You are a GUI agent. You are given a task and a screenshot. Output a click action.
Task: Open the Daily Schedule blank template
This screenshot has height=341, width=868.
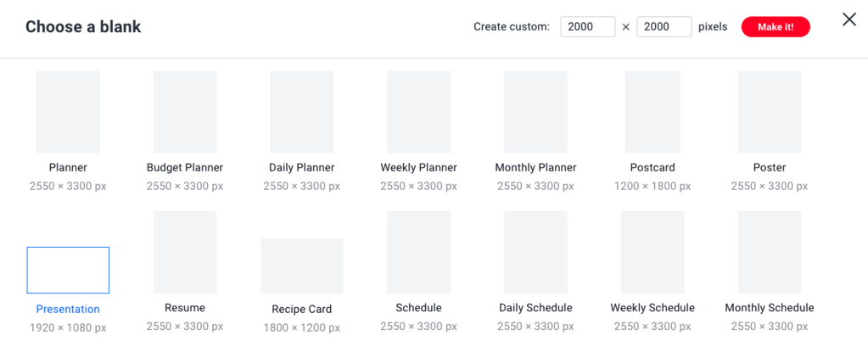point(535,252)
